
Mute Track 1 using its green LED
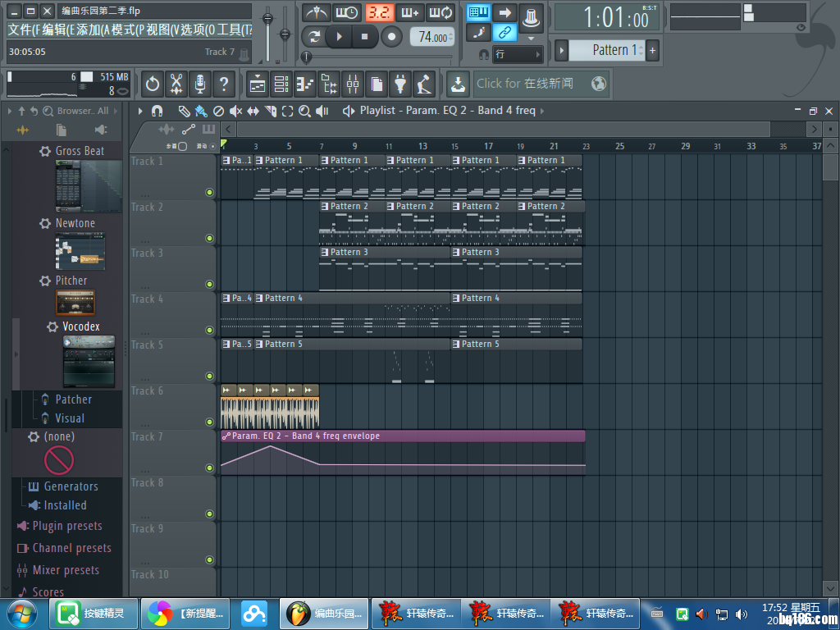coord(209,193)
